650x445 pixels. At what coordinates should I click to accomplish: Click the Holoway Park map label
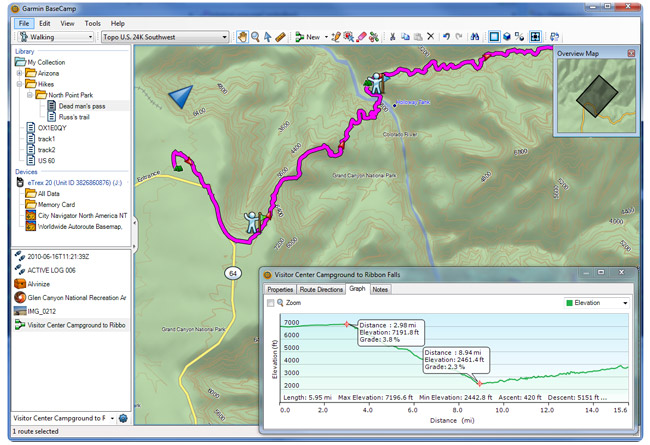pos(413,102)
